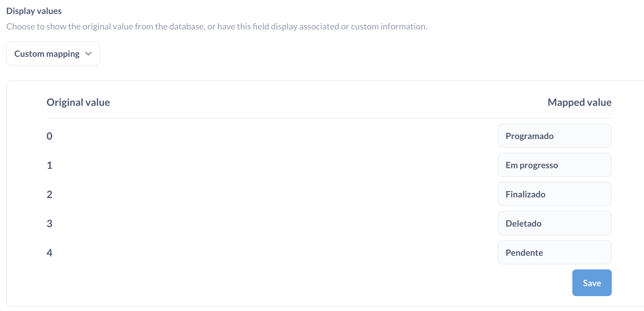
Task: Edit the Programado mapped value field
Action: pos(554,136)
